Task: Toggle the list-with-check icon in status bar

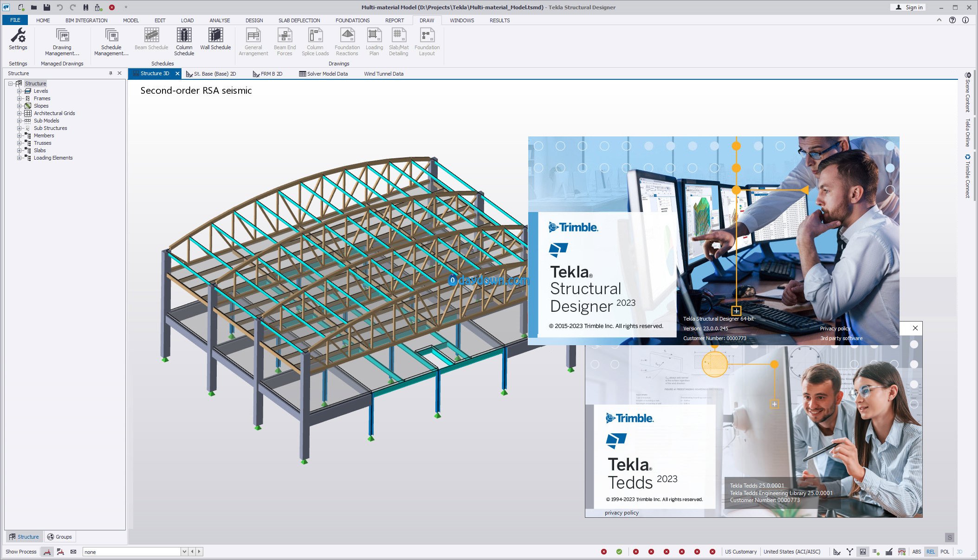Action: pyautogui.click(x=875, y=552)
